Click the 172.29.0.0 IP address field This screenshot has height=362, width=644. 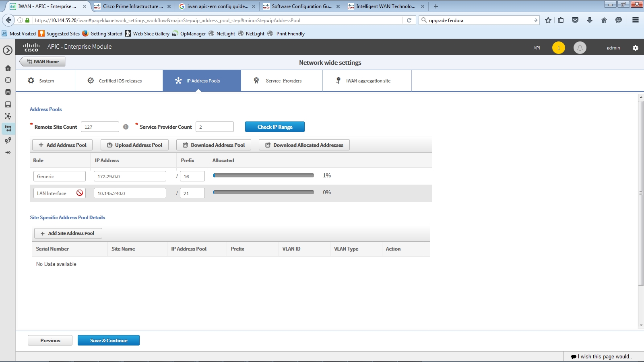pos(130,176)
